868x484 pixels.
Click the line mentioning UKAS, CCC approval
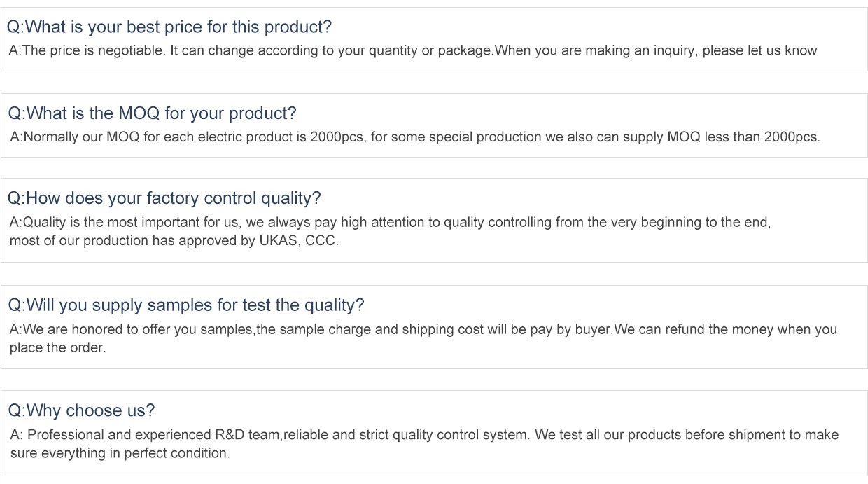coord(174,240)
